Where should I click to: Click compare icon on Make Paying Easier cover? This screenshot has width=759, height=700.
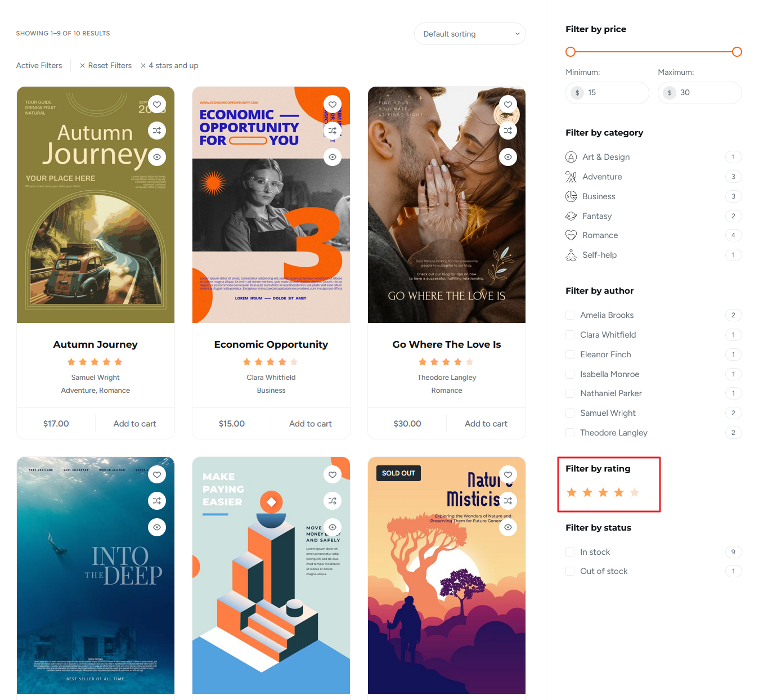[x=333, y=501]
